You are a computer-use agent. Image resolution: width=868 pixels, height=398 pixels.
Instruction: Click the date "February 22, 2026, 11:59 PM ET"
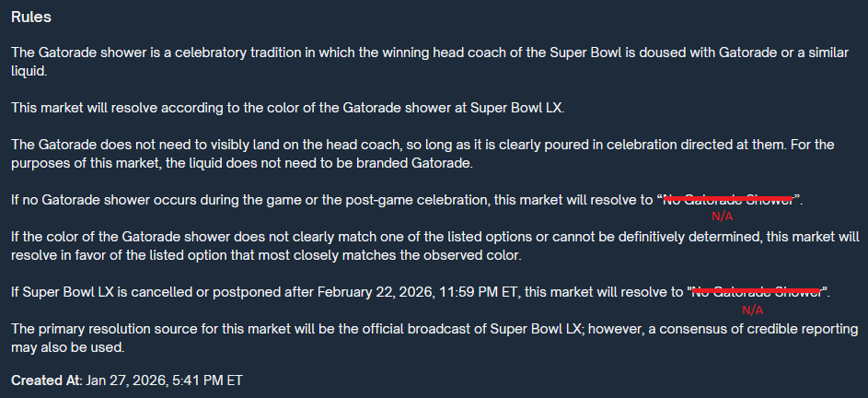[x=417, y=292]
